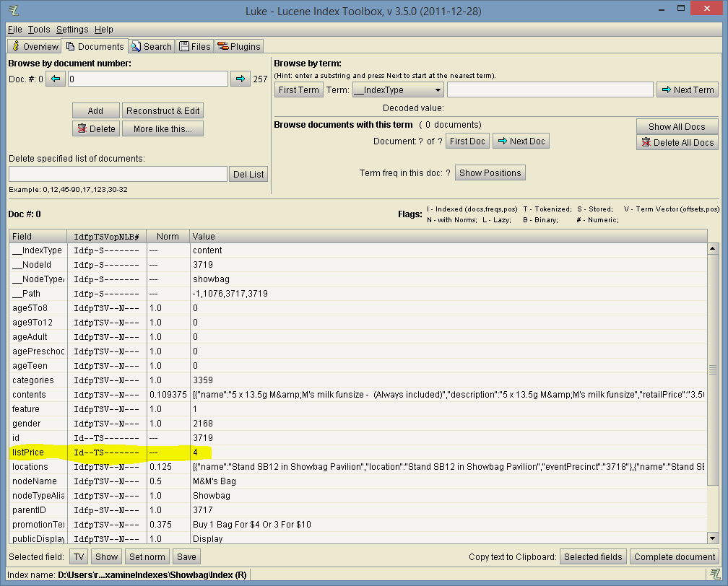Select the ageAdult field row
This screenshot has height=586, width=728.
pos(357,337)
